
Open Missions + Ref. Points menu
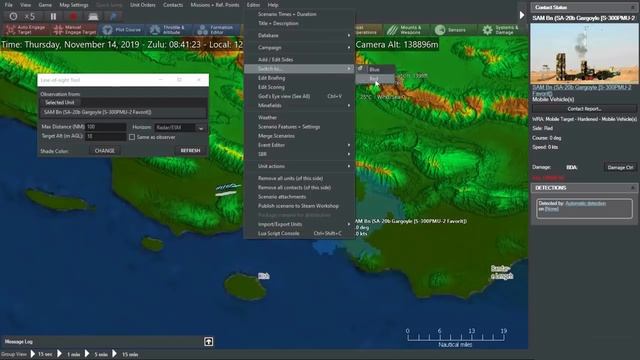click(215, 5)
